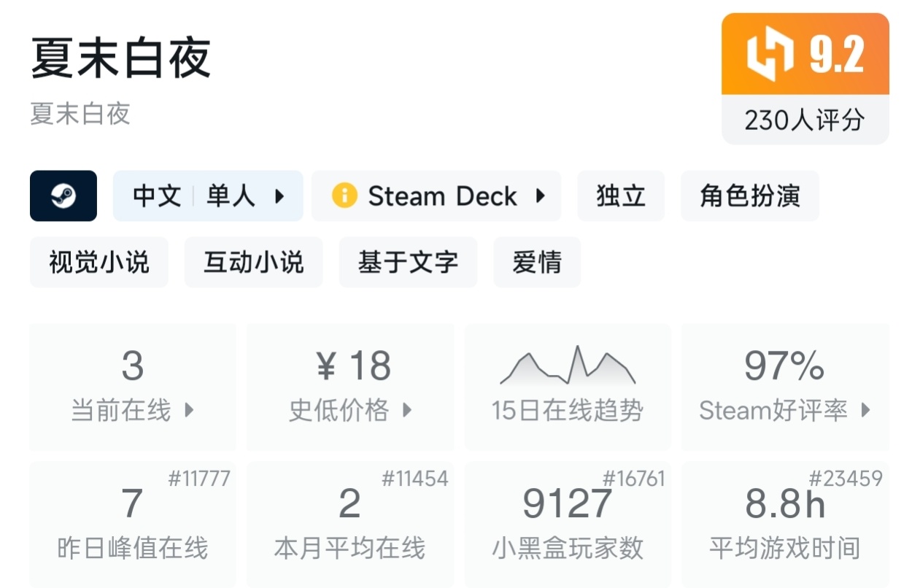This screenshot has height=588, width=920.
Task: Open the 平均游戏时间 stat card
Action: [x=785, y=524]
